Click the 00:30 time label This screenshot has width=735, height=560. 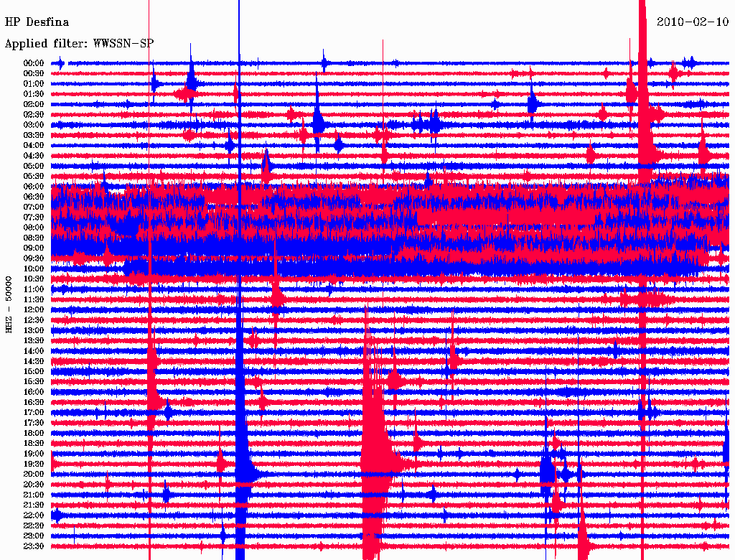click(34, 73)
